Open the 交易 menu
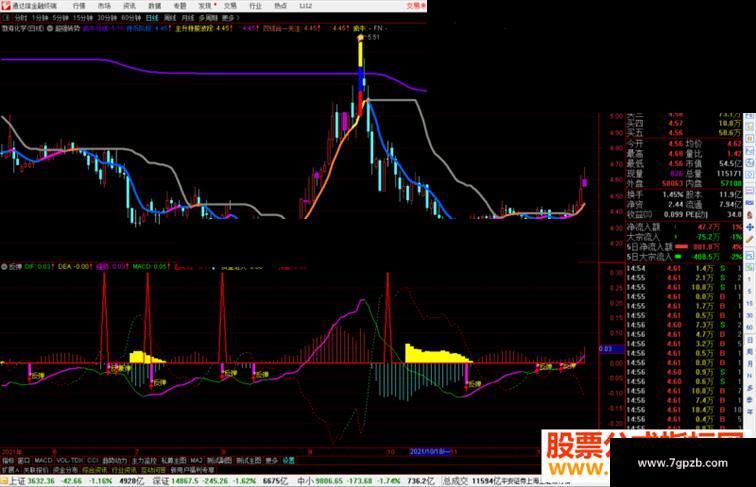 (x=230, y=6)
